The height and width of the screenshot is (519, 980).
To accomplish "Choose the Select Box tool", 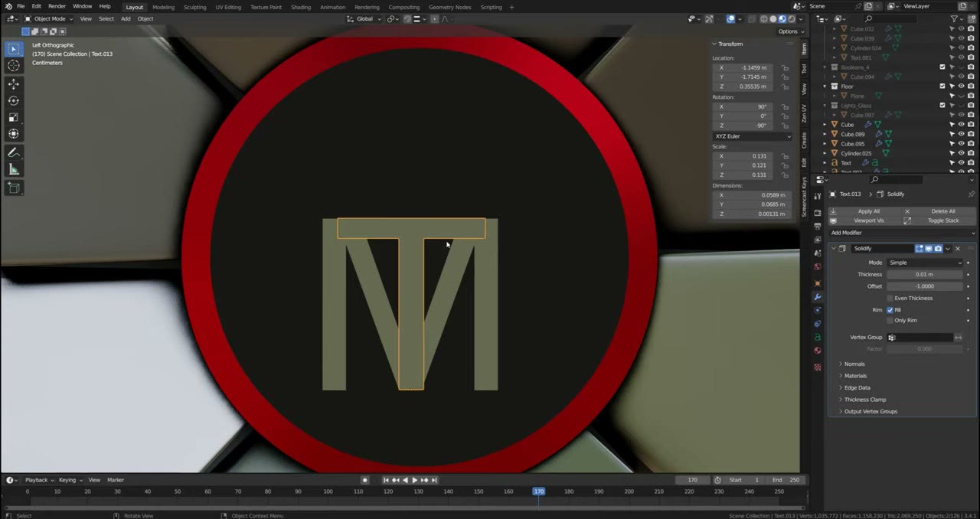I will point(14,49).
